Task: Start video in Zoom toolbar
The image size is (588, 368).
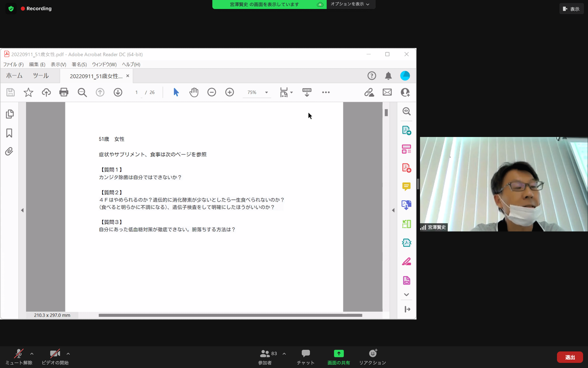Action: coord(55,357)
